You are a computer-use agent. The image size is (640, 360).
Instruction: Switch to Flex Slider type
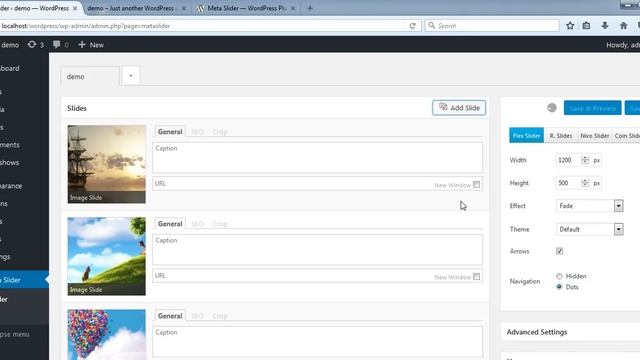(x=526, y=136)
